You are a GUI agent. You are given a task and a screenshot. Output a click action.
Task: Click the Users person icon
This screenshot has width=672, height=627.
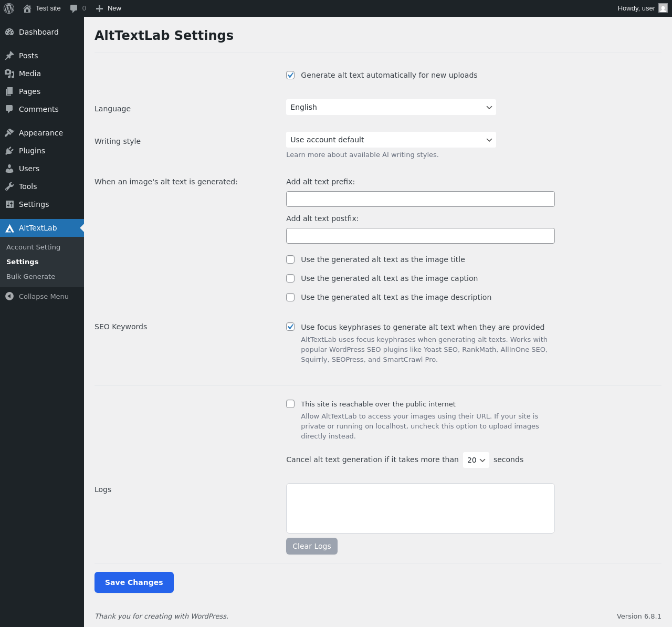(9, 169)
